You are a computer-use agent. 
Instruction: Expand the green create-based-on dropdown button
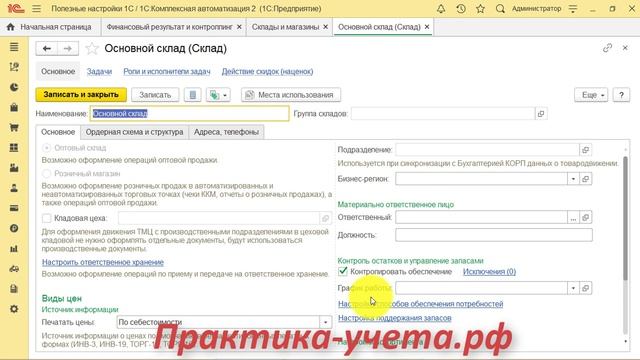click(218, 95)
